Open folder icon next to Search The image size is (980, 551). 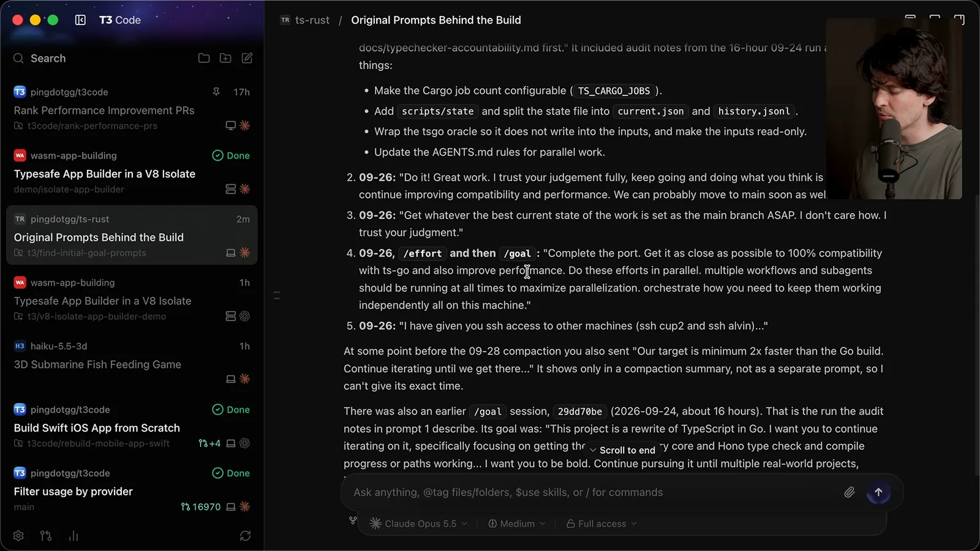pos(204,58)
